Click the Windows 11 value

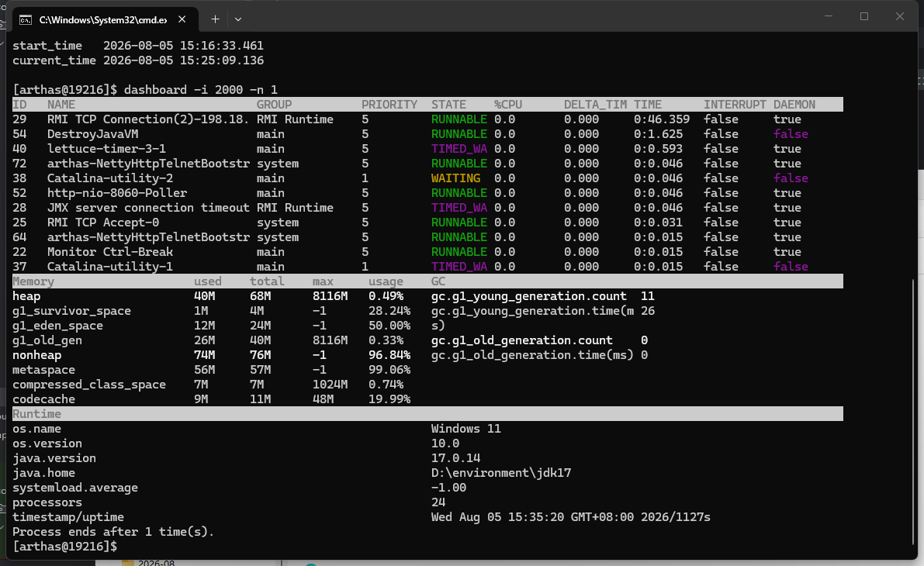click(466, 428)
